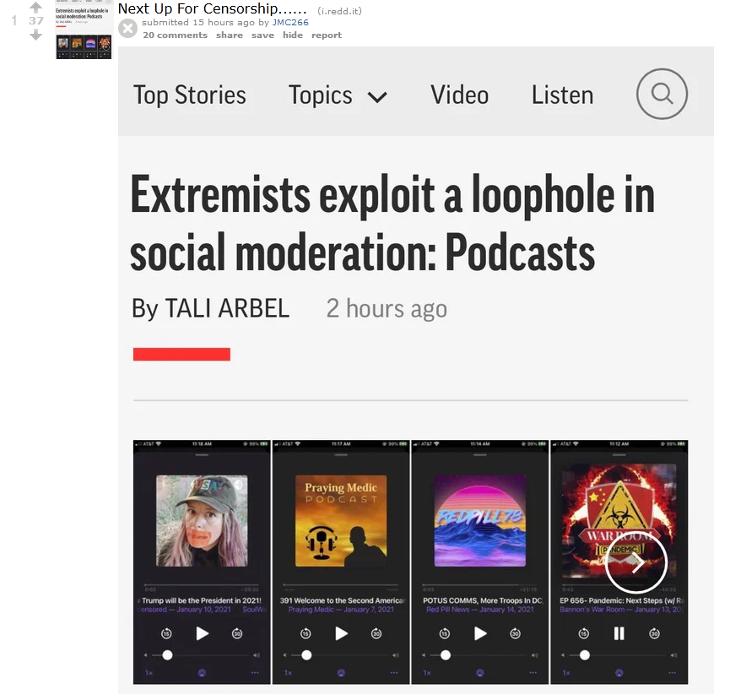Adjust the volume slider in Praying Medic player
The height and width of the screenshot is (700, 730).
click(340, 655)
